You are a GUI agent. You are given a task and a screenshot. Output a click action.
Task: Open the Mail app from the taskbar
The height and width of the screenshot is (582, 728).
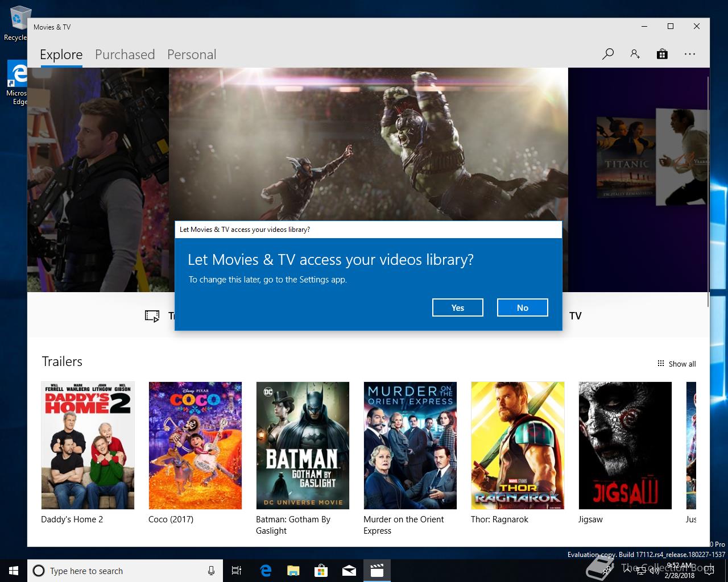coord(349,571)
